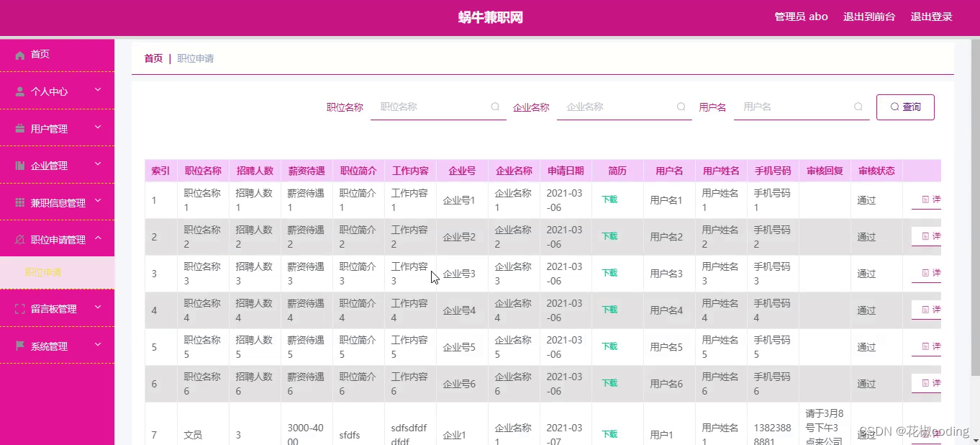Download resume in row 用户名3

609,273
